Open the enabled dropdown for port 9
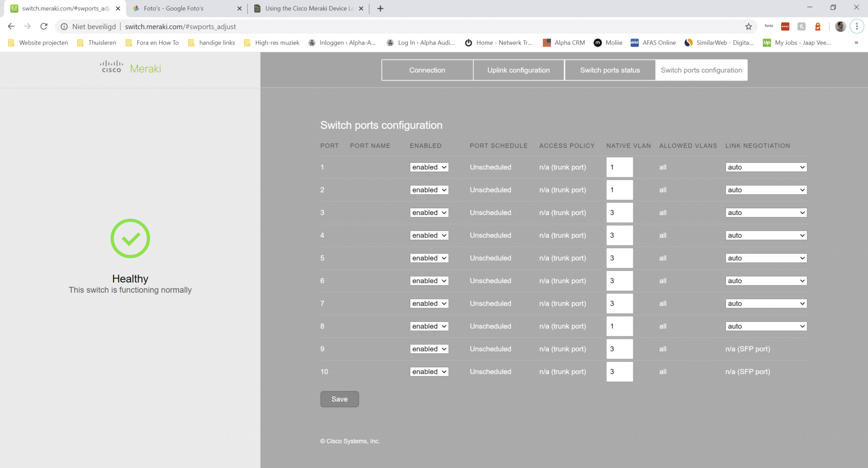 429,349
